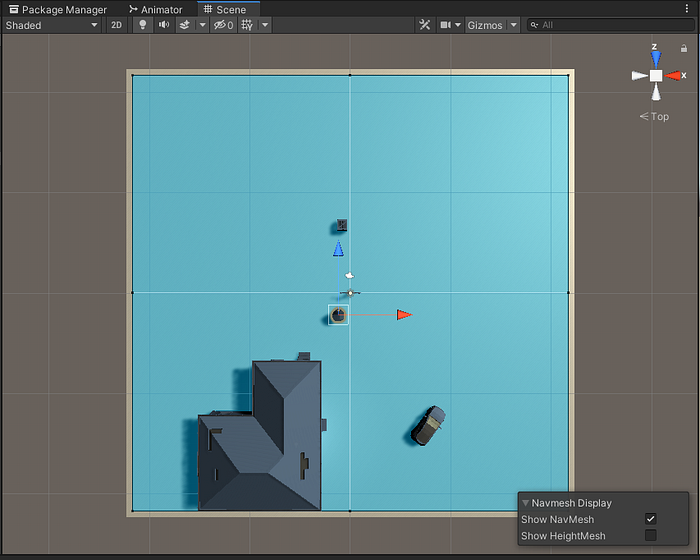Image resolution: width=700 pixels, height=560 pixels.
Task: Toggle 2D view mode button
Action: (x=116, y=25)
